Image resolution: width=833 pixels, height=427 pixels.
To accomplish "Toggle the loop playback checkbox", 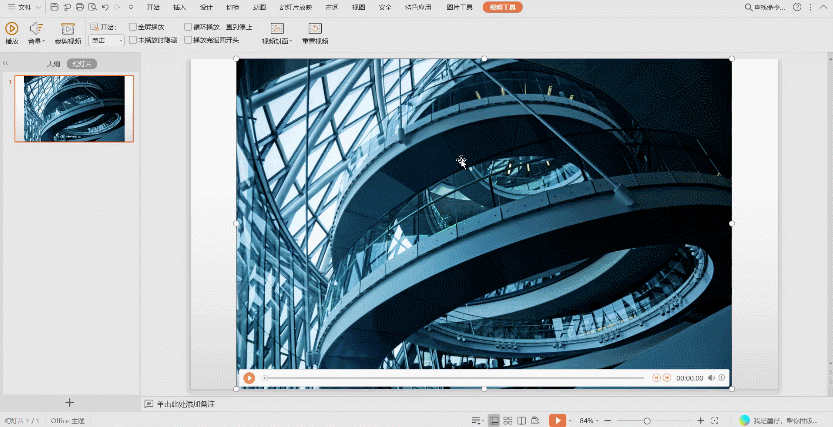I will tap(190, 27).
